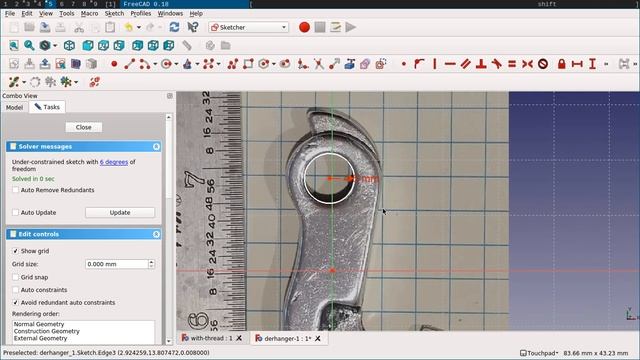Enable the Auto Update checkbox
This screenshot has height=360, width=640.
(16, 212)
